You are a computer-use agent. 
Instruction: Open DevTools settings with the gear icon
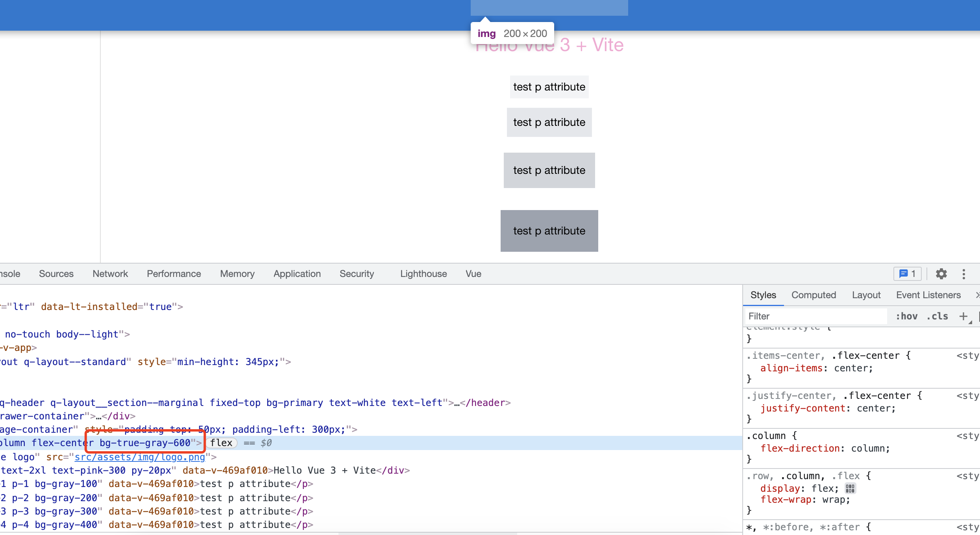click(x=941, y=274)
